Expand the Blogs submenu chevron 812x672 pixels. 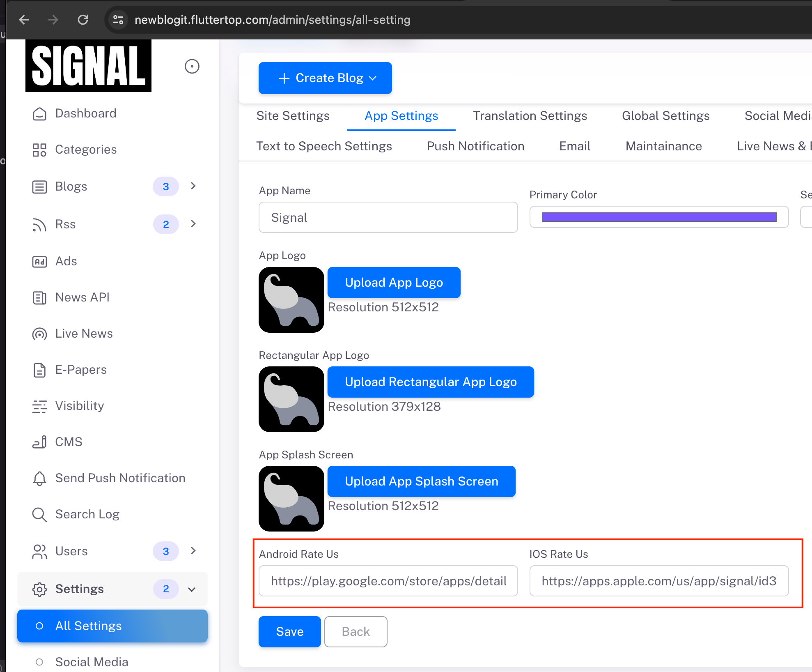[193, 186]
